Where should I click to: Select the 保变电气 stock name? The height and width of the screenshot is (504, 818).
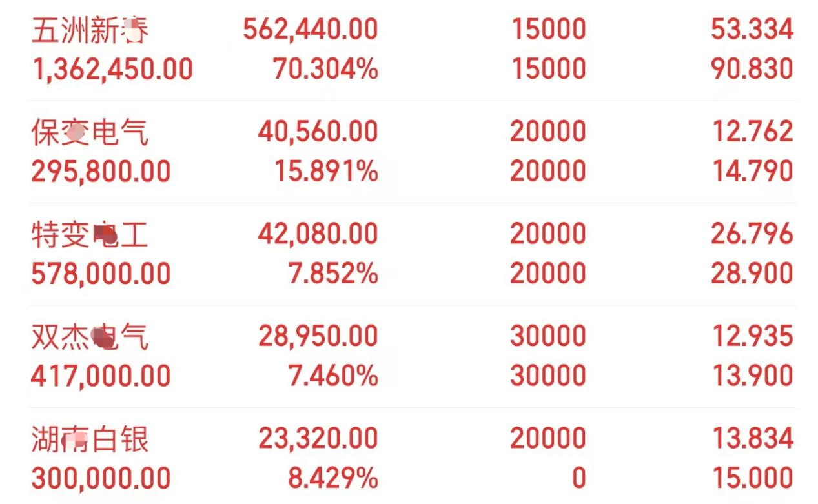click(x=90, y=132)
